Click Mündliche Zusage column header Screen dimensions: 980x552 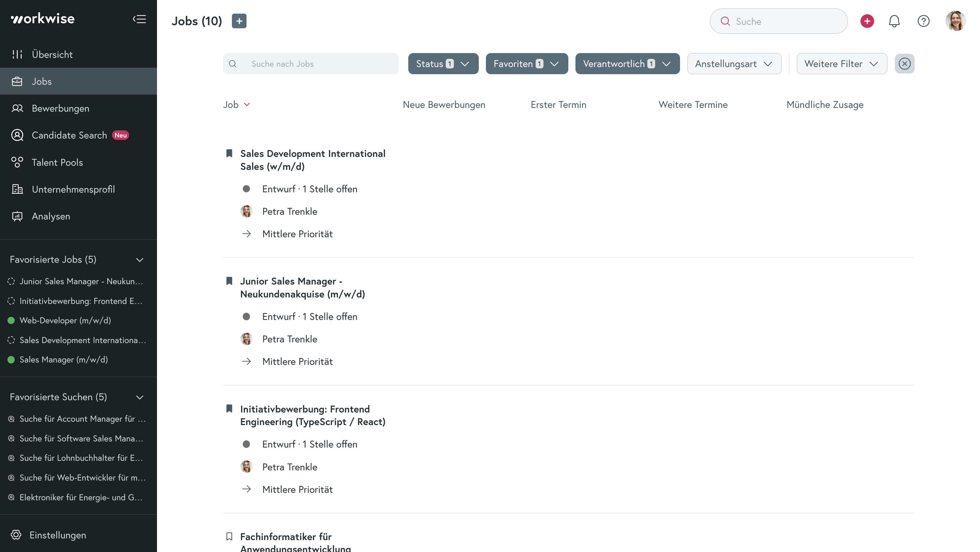(x=825, y=104)
